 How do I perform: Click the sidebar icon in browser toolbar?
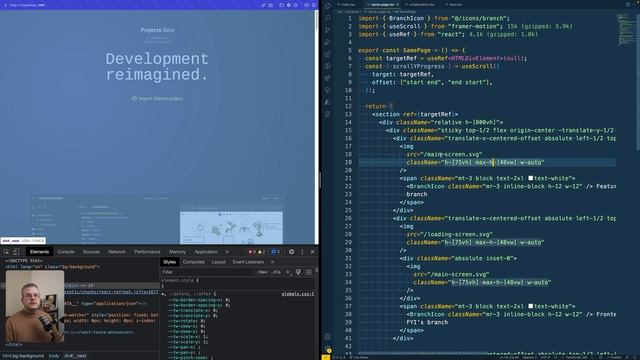click(x=281, y=5)
